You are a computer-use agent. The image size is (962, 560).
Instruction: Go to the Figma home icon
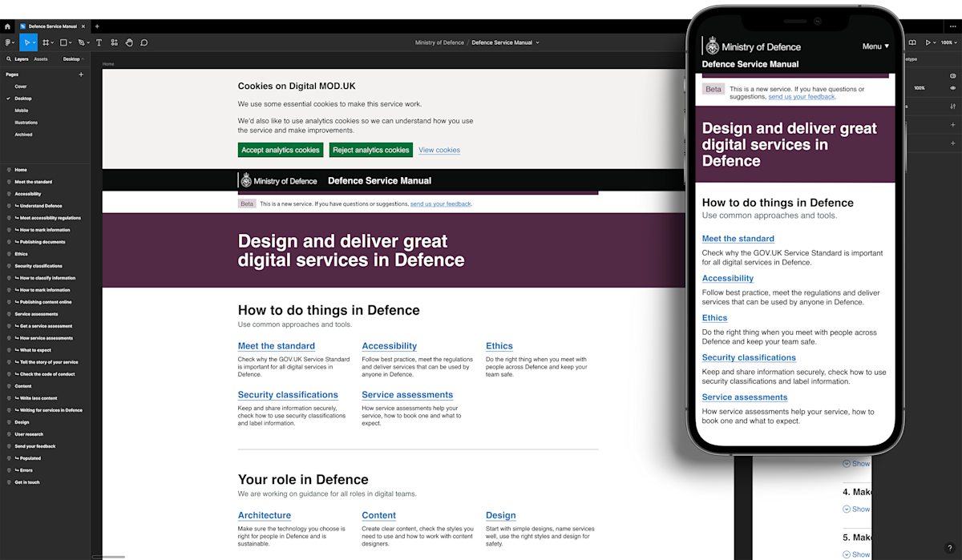click(7, 26)
